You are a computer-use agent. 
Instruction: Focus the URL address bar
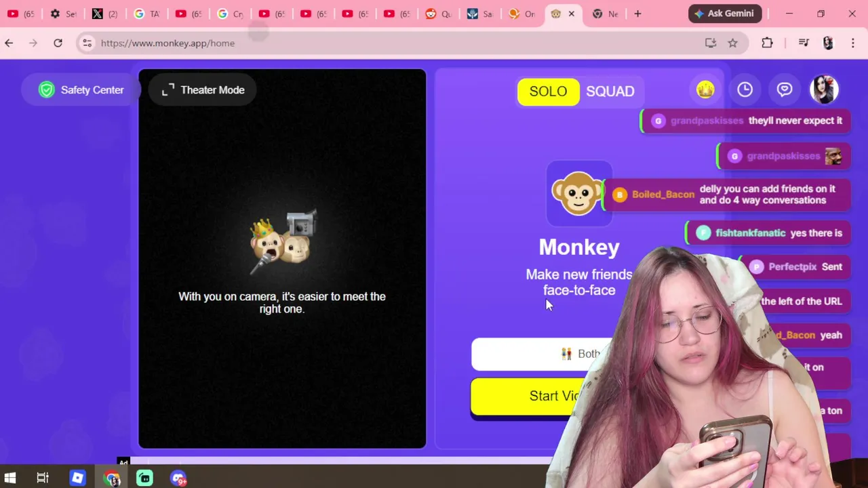pyautogui.click(x=407, y=43)
